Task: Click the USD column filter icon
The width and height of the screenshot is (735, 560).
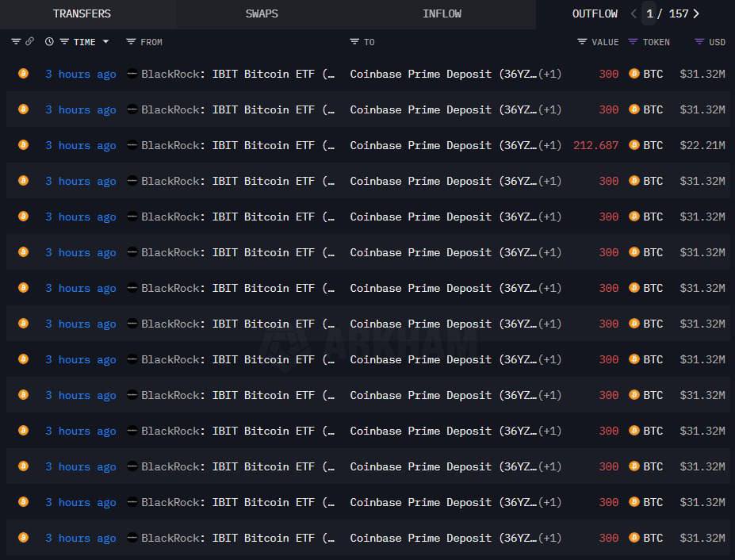Action: pyautogui.click(x=699, y=41)
